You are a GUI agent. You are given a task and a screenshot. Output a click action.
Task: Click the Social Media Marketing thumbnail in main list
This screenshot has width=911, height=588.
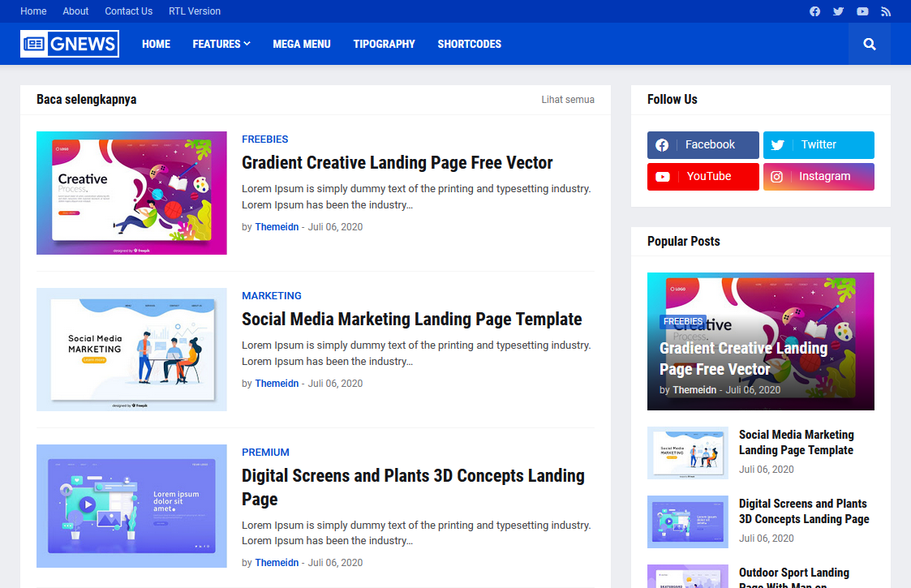(131, 350)
